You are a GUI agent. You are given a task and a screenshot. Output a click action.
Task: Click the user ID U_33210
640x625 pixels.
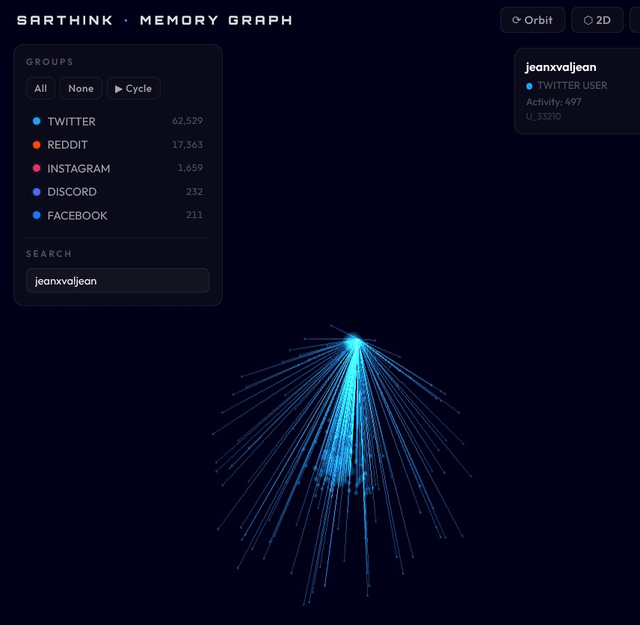pyautogui.click(x=544, y=117)
